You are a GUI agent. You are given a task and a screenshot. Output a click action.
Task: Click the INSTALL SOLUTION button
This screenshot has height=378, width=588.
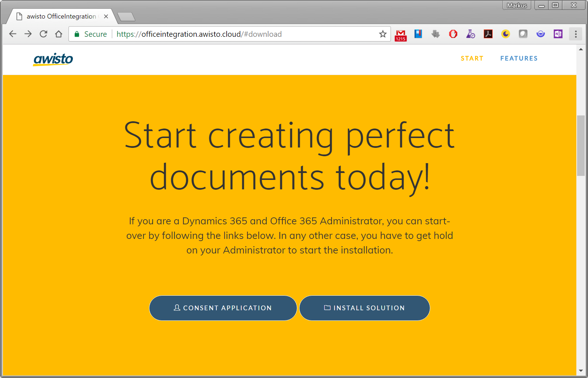coord(365,308)
